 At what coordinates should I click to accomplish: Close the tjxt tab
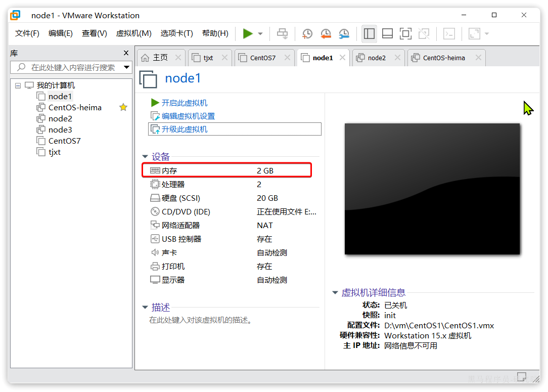(224, 58)
